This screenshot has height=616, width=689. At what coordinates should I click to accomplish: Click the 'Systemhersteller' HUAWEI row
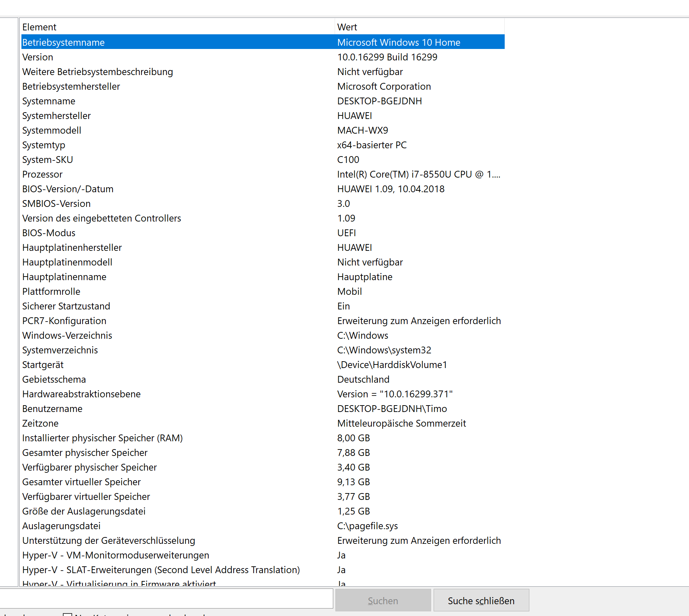point(56,116)
